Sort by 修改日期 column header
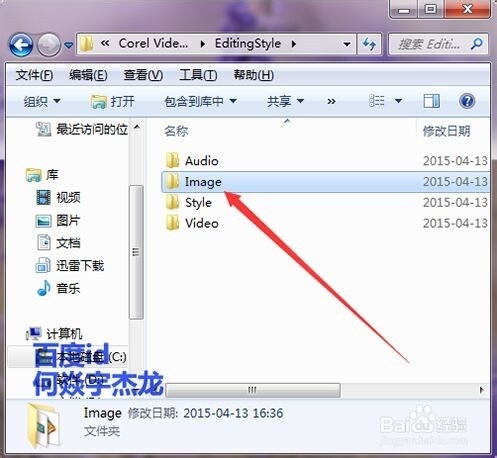 pyautogui.click(x=446, y=131)
